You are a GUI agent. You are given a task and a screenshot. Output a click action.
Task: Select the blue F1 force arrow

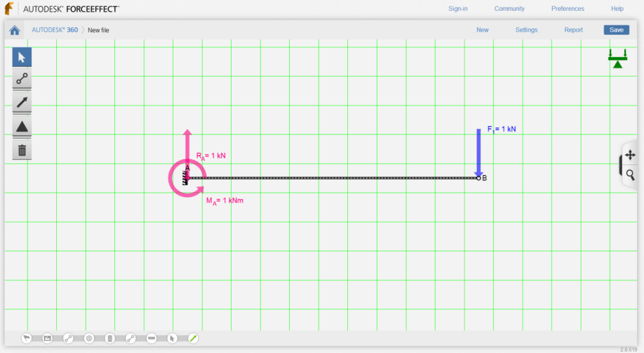[x=479, y=152]
